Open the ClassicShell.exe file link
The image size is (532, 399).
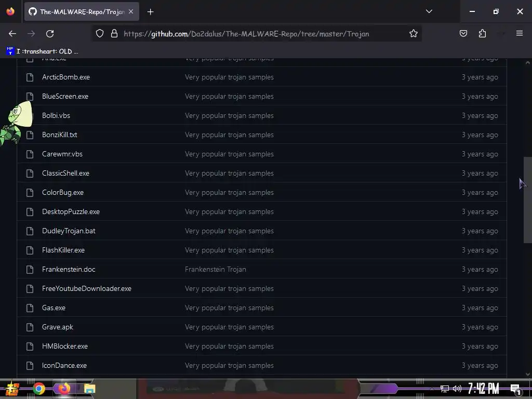(66, 173)
